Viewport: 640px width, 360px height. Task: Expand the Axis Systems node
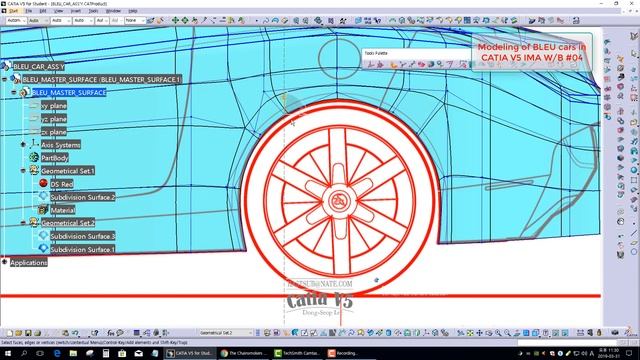tap(23, 144)
